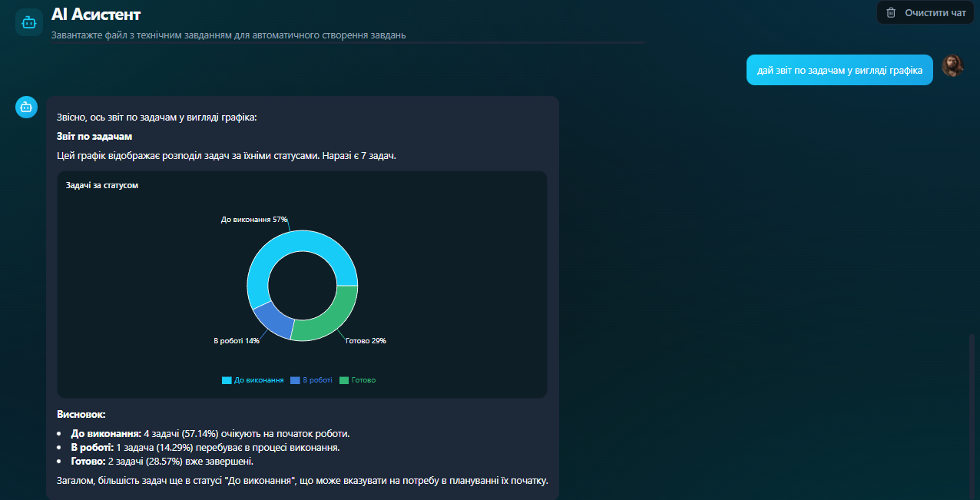Click the user profile avatar
Viewport: 980px width, 500px height.
[952, 66]
